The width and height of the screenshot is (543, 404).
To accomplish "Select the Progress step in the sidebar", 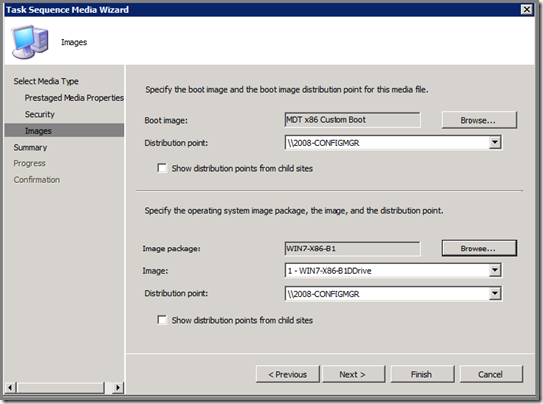I will [x=29, y=163].
